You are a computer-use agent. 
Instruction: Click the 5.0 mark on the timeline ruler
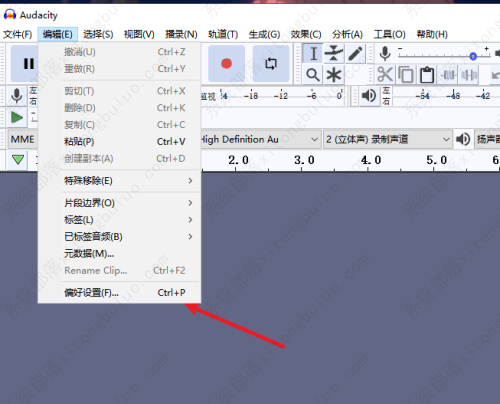[x=436, y=160]
